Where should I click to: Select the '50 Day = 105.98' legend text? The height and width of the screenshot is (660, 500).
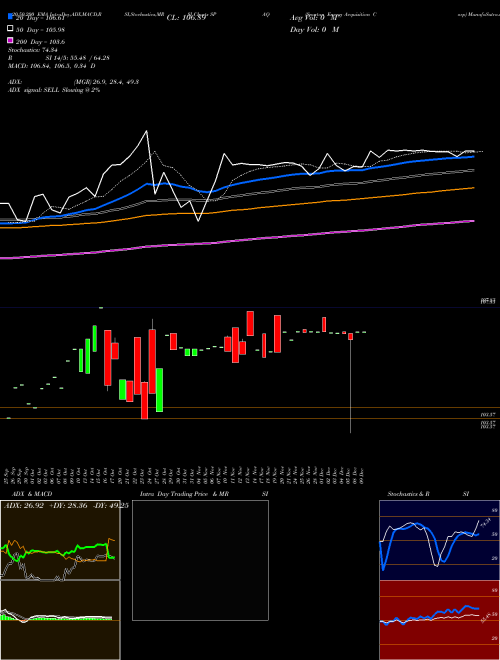tap(40, 30)
